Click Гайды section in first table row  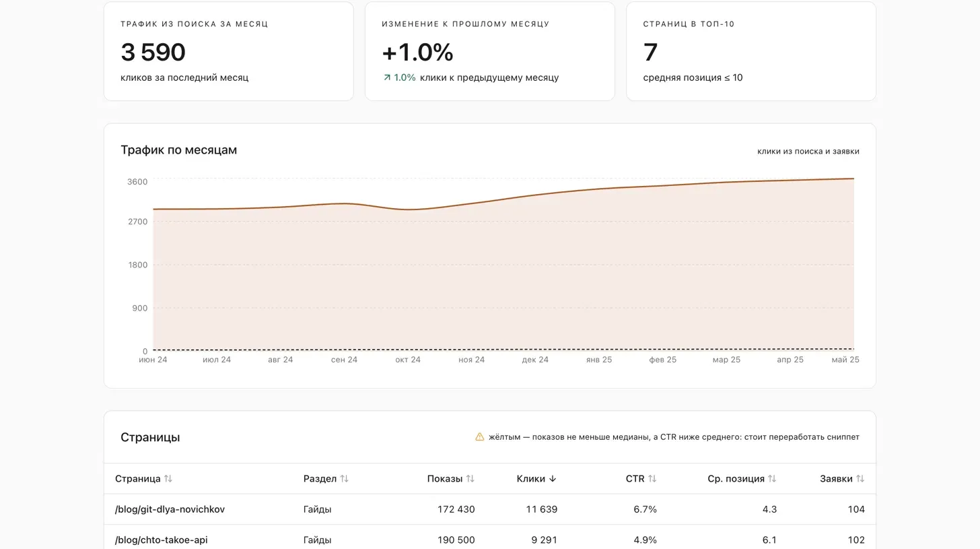click(318, 509)
